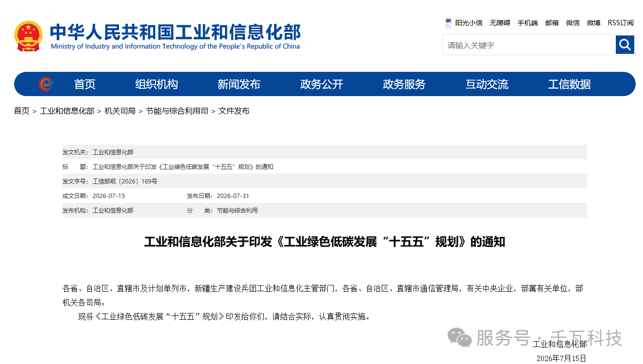This screenshot has height=364, width=643.
Task: Click the magnifier search button
Action: (625, 45)
